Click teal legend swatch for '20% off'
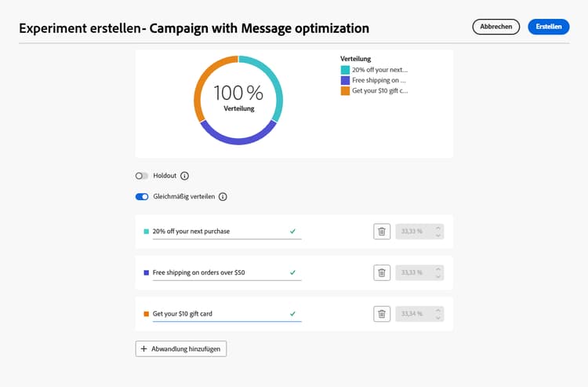This screenshot has height=387, width=588. pos(345,70)
